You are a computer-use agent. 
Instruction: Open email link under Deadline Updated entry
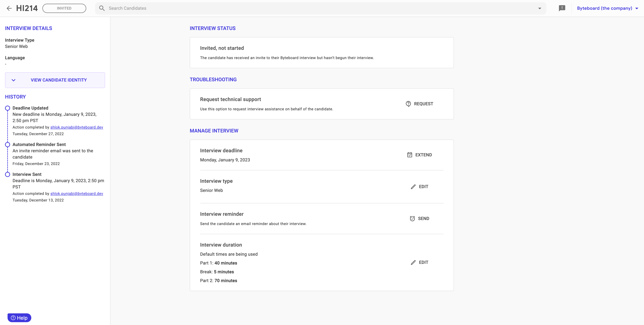77,127
